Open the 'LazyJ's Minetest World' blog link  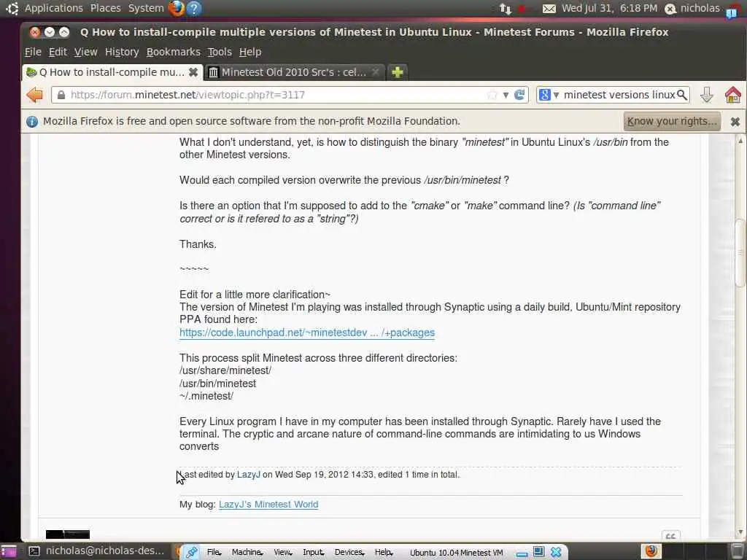pyautogui.click(x=268, y=505)
